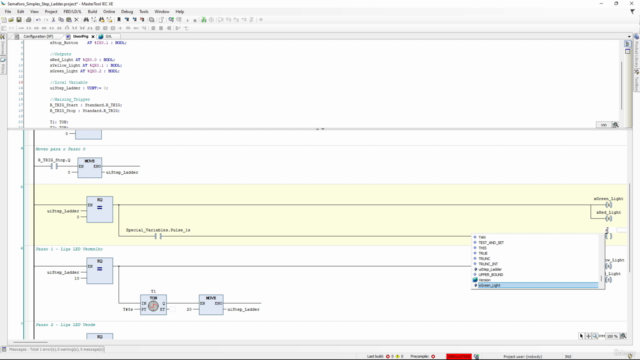Open the Build menu

pos(92,11)
